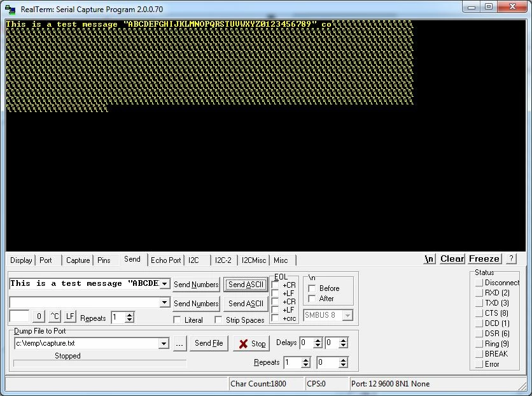Increase the dump file Repeats value

click(x=305, y=360)
